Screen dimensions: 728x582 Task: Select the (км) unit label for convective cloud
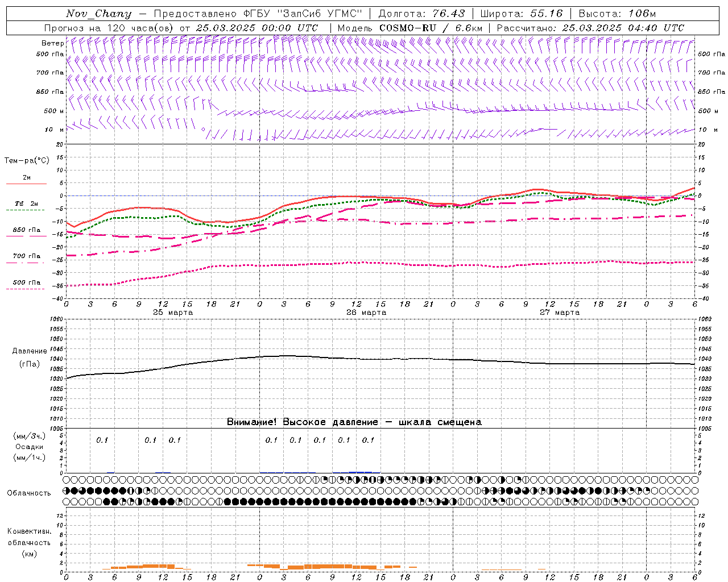tap(30, 554)
